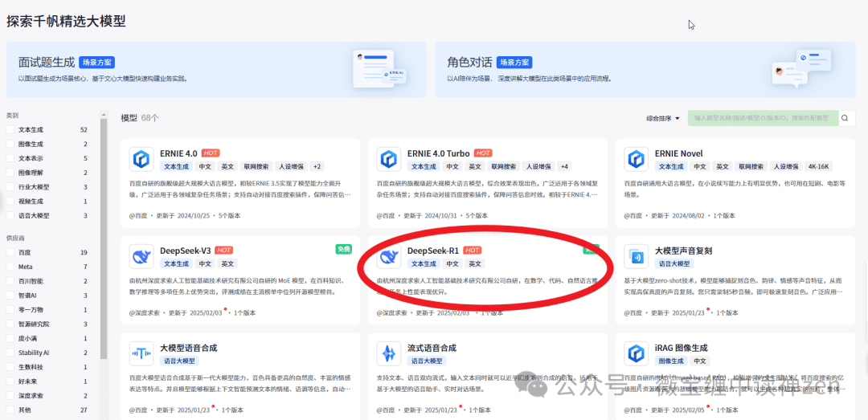Click 场景方案 tag beside 角色对话
868x420 pixels.
coord(514,63)
